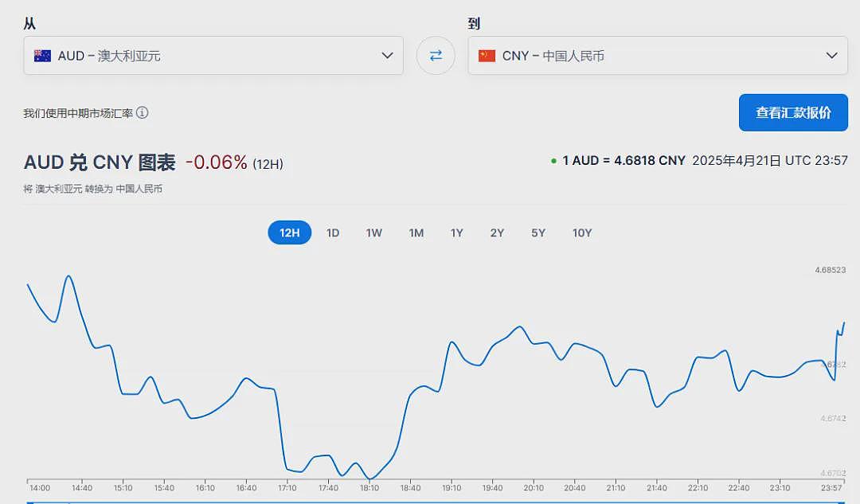Viewport: 860px width, 504px height.
Task: Open the CNY target currency dropdown
Action: coord(658,56)
